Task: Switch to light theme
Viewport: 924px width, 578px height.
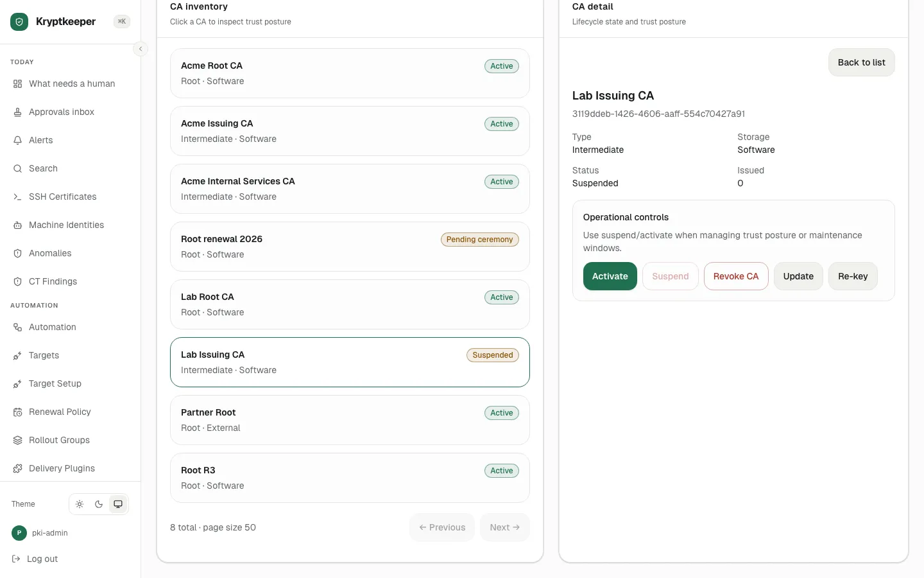Action: click(x=80, y=504)
